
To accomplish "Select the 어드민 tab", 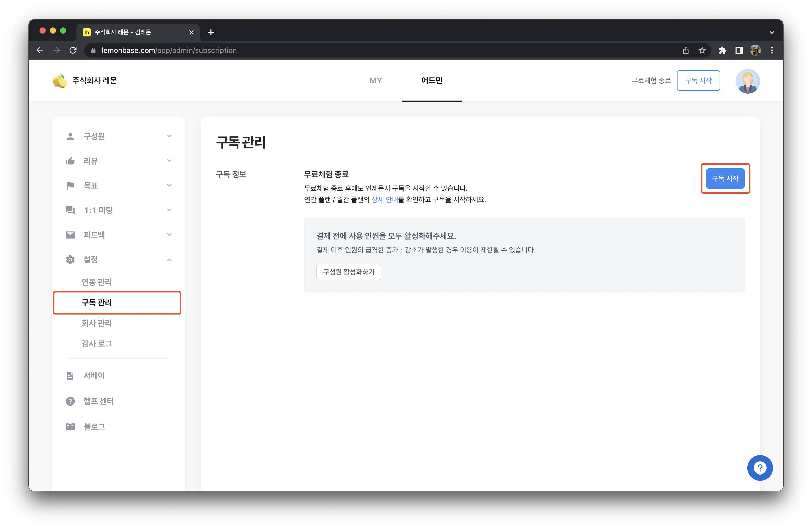I will [x=432, y=81].
